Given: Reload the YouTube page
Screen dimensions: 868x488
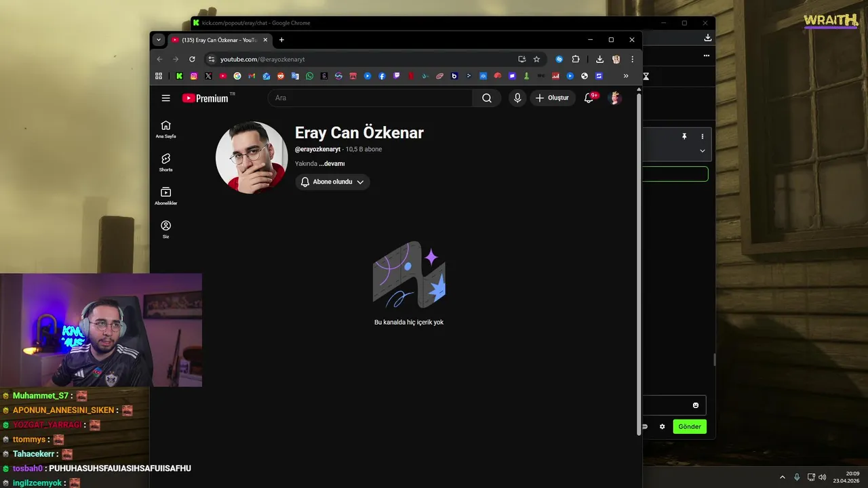Looking at the screenshot, I should pos(192,59).
